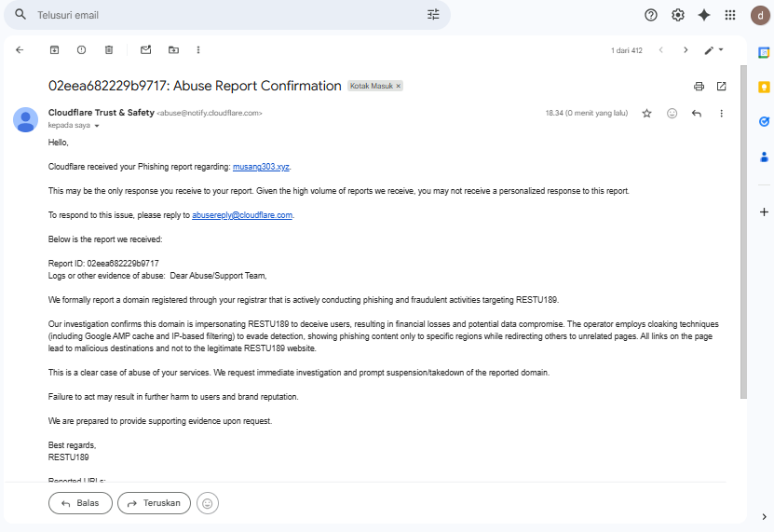Viewport: 774px width, 532px height.
Task: Open Google apps grid
Action: click(730, 15)
